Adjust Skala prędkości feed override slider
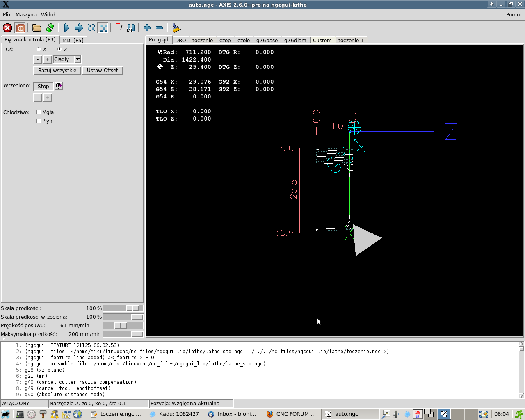Viewport: 525px width, 420px height. [x=123, y=308]
